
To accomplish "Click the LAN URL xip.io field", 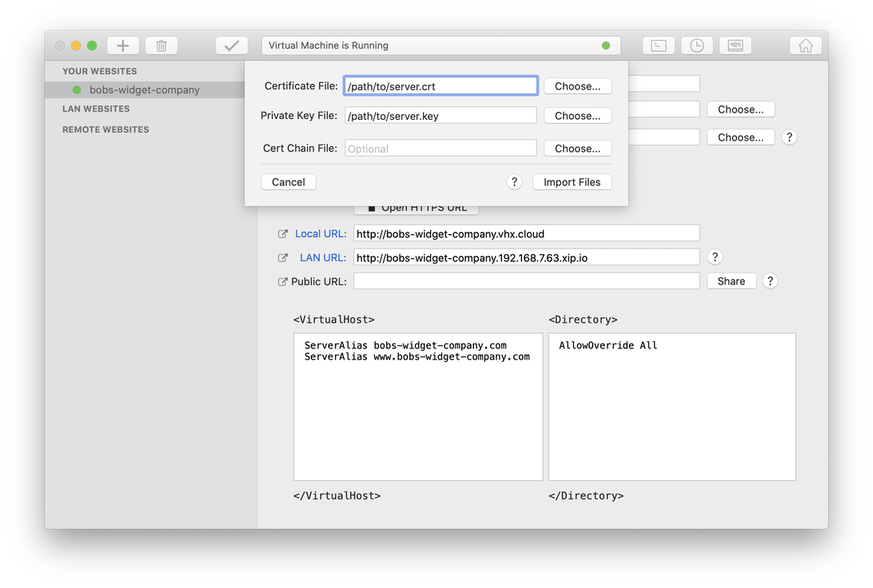I will pos(527,257).
